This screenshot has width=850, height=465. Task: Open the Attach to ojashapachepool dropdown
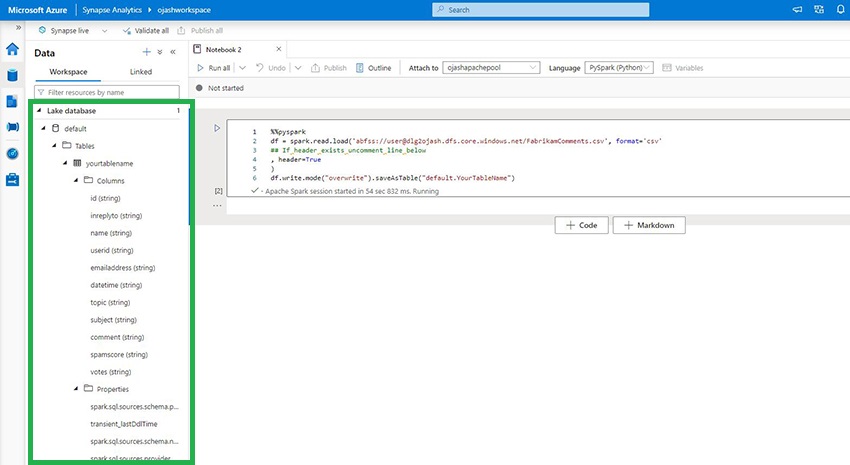pos(488,68)
